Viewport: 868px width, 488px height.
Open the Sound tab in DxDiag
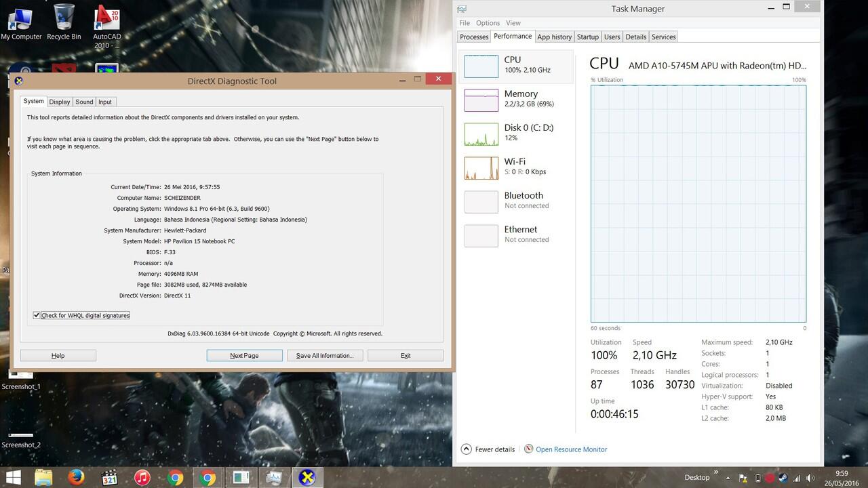pos(84,102)
